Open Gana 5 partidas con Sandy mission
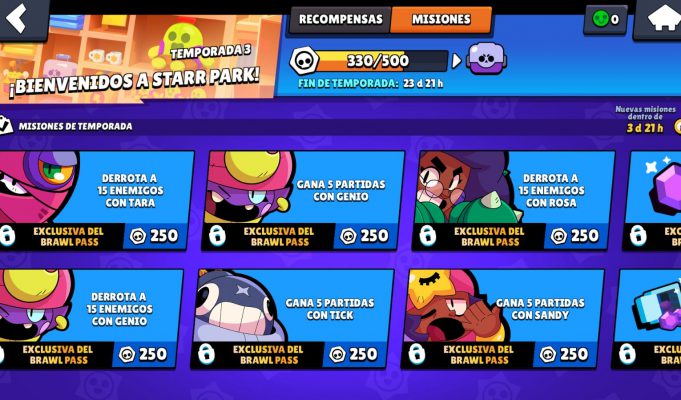The image size is (681, 400). (503, 319)
